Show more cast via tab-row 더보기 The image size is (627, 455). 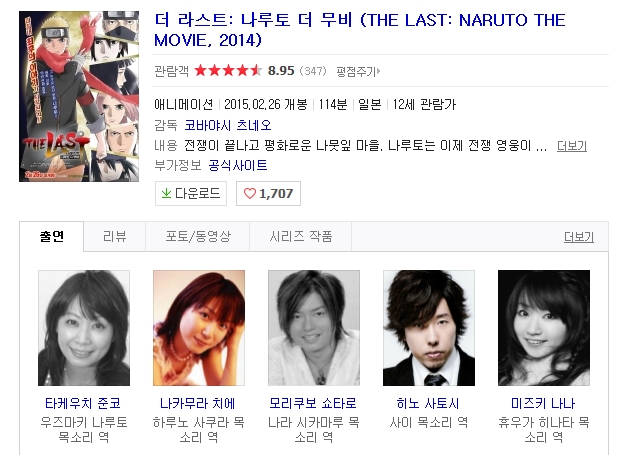tap(579, 237)
